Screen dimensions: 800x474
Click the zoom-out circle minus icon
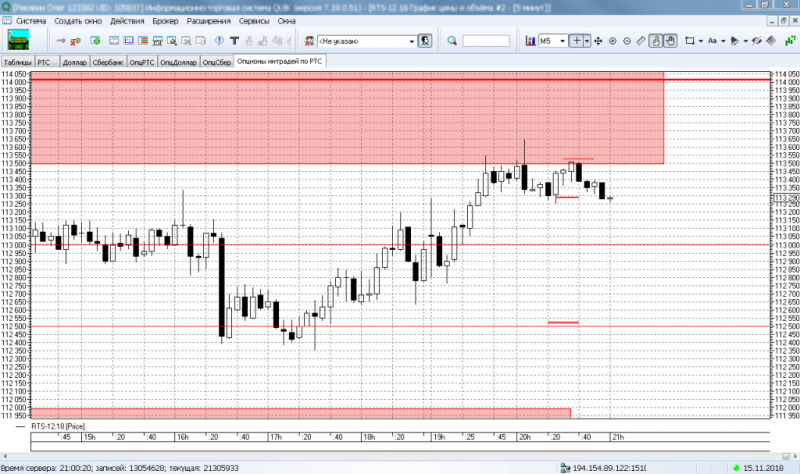(627, 41)
